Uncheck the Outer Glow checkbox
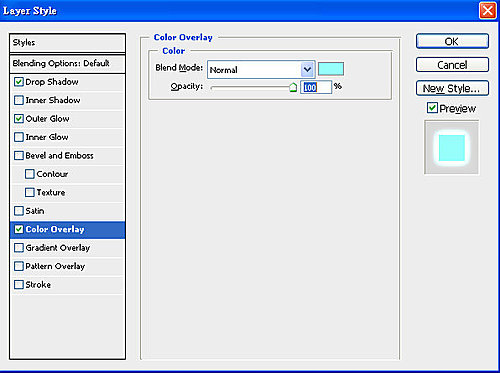Viewport: 500px width, 373px height. click(x=19, y=118)
